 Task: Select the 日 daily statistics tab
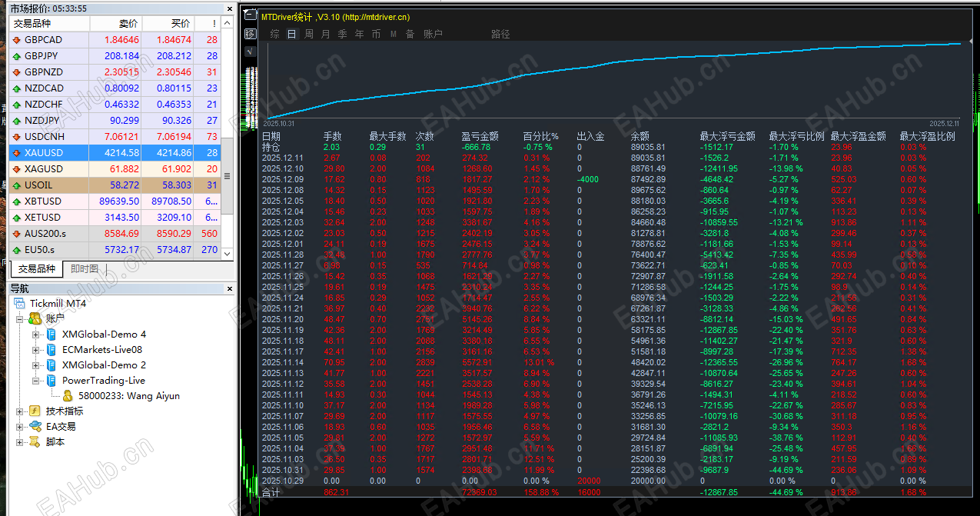click(292, 34)
